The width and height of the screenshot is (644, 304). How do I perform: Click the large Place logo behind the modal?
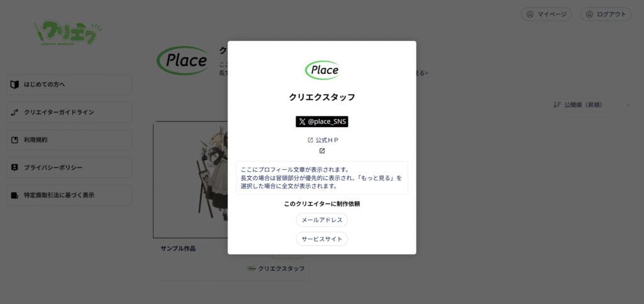coord(183,60)
